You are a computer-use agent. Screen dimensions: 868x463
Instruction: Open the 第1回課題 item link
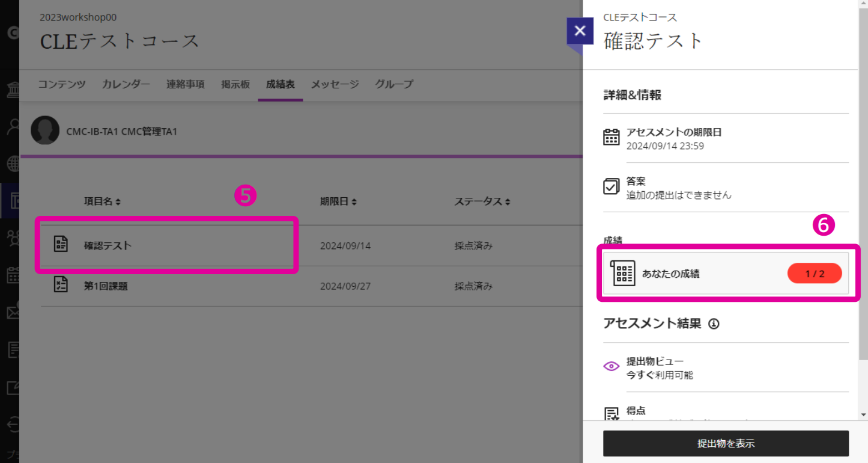click(x=106, y=286)
